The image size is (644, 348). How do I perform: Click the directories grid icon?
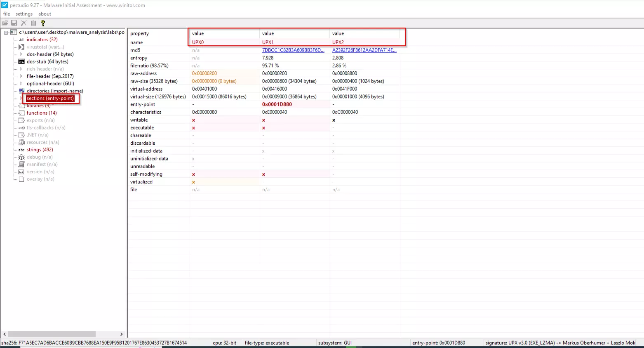pyautogui.click(x=21, y=91)
